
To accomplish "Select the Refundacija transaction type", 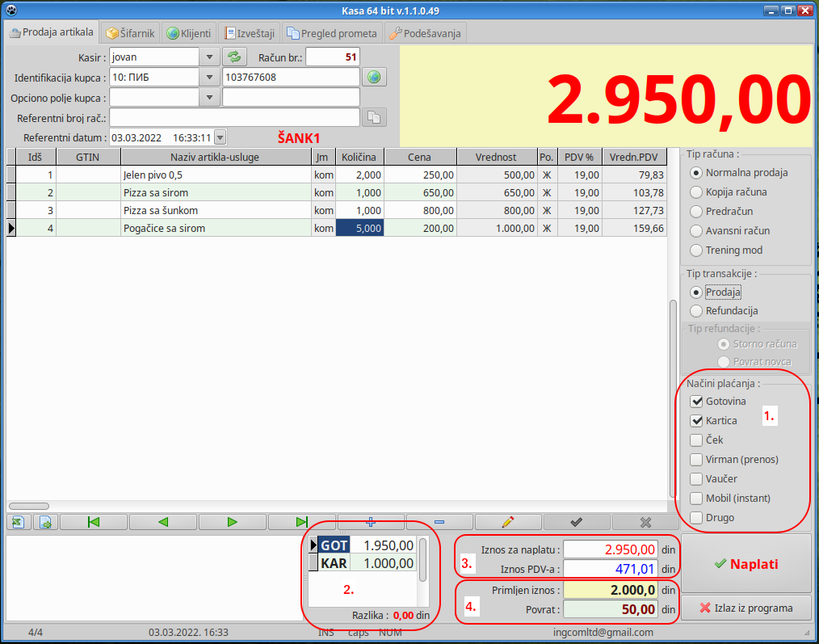I will pyautogui.click(x=696, y=311).
